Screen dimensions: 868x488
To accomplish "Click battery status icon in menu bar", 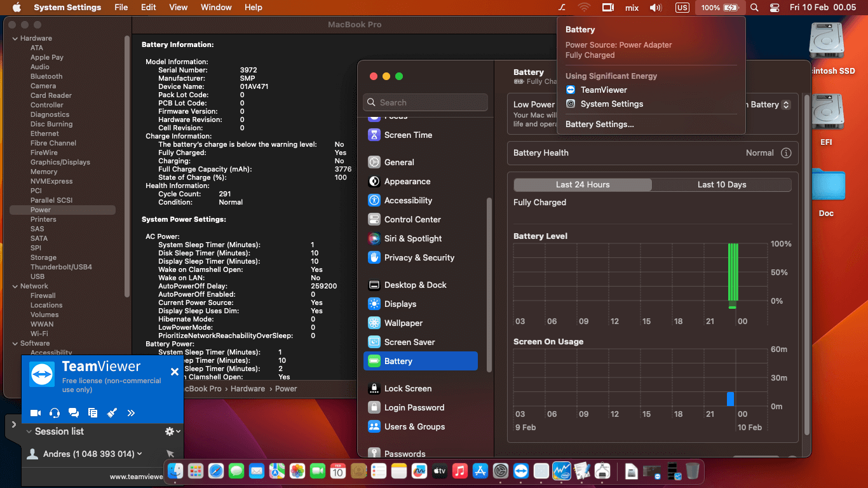I will 719,8.
